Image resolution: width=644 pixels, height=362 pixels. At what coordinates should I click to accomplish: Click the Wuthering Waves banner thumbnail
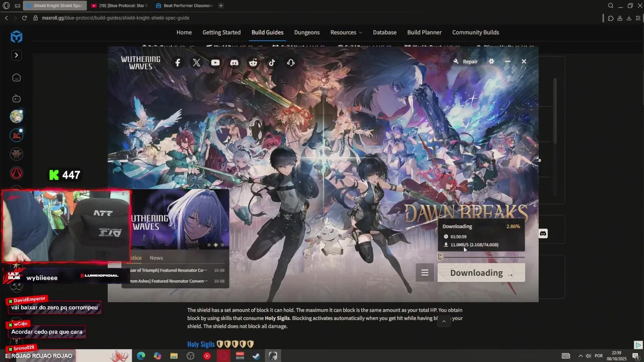tap(180, 219)
